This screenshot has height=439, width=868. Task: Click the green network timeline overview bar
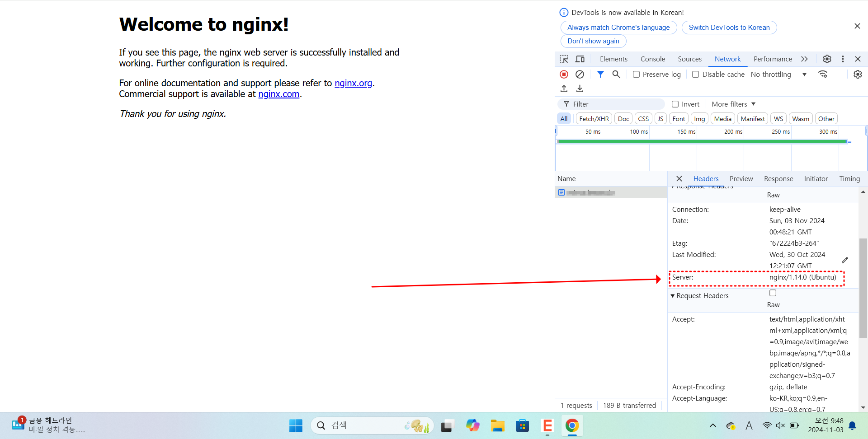[x=702, y=141]
